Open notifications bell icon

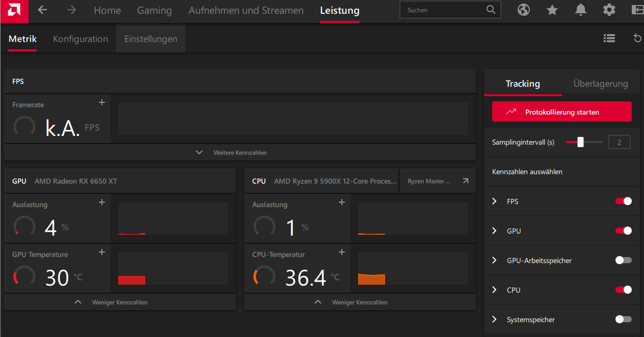point(581,10)
